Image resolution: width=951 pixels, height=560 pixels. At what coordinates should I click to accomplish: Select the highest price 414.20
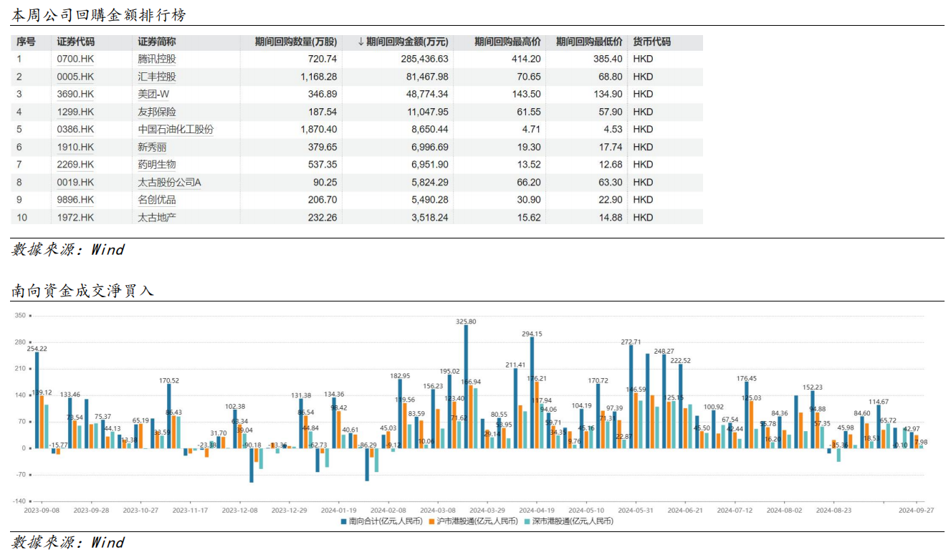pos(526,59)
